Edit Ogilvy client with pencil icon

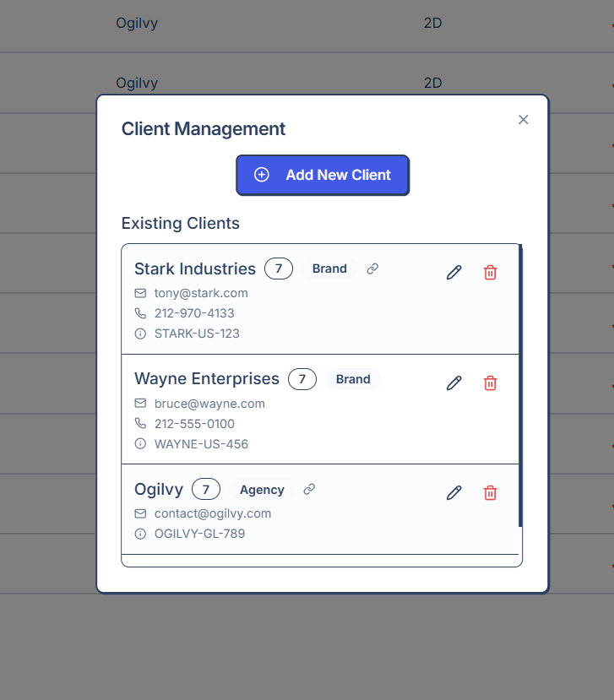[454, 493]
